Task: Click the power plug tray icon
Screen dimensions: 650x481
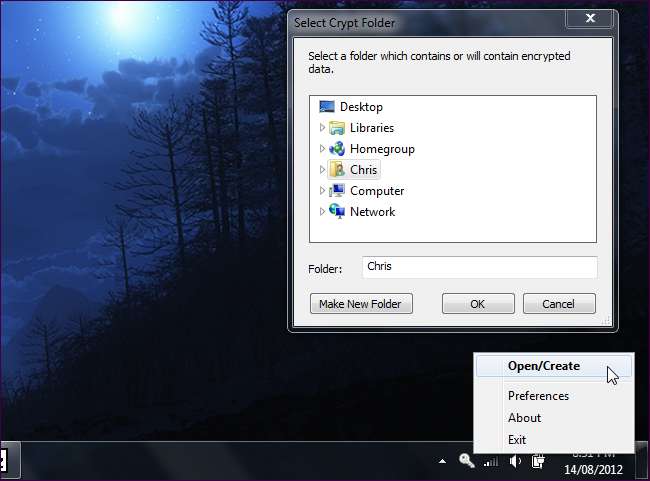Action: click(x=538, y=461)
